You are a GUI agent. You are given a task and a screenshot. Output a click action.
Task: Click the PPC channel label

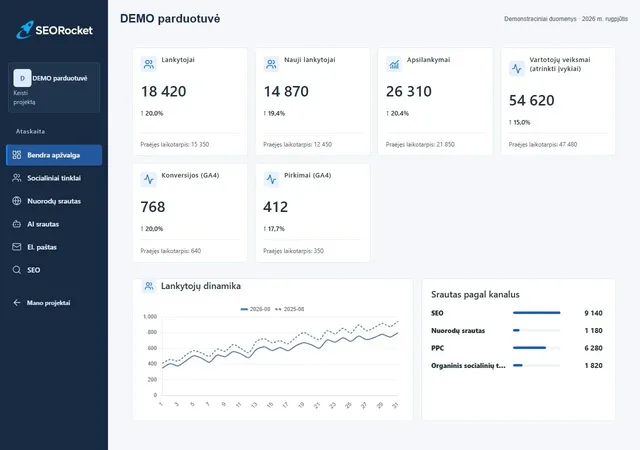coord(438,348)
